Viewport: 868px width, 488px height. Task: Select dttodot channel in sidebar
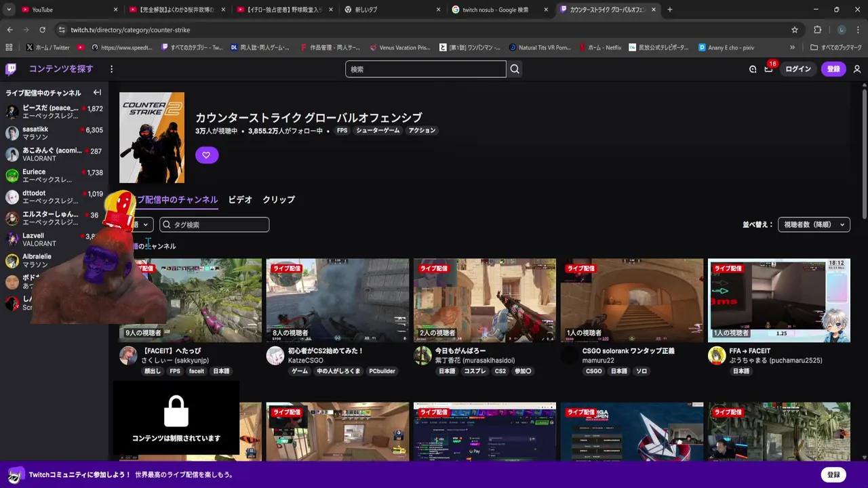[x=54, y=197]
